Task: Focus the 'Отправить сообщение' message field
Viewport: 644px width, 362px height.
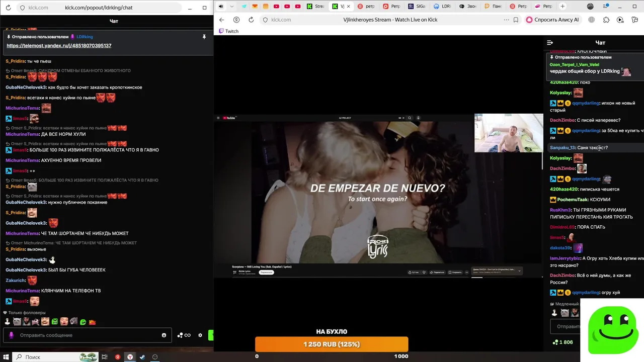Action: pos(88,335)
